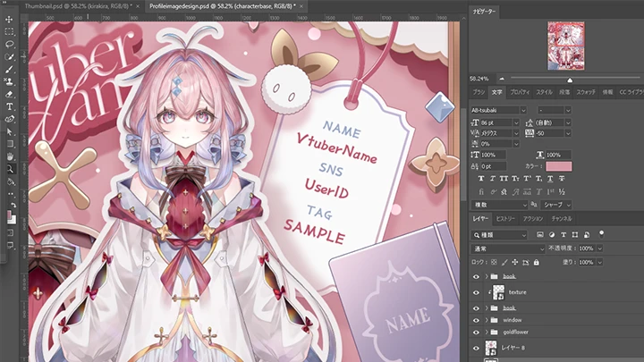Toggle Faux Bold text style
The width and height of the screenshot is (644, 362).
[481, 179]
